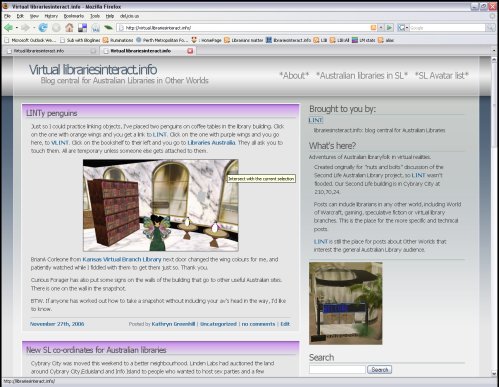Click the Kathryn Greenhill author link
Image resolution: width=499 pixels, height=387 pixels.
click(x=173, y=324)
